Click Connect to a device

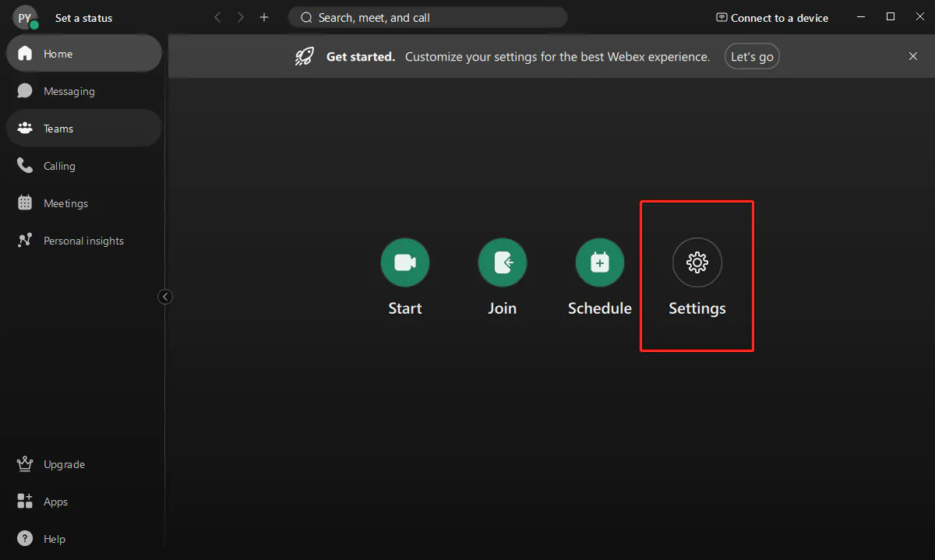pos(772,18)
